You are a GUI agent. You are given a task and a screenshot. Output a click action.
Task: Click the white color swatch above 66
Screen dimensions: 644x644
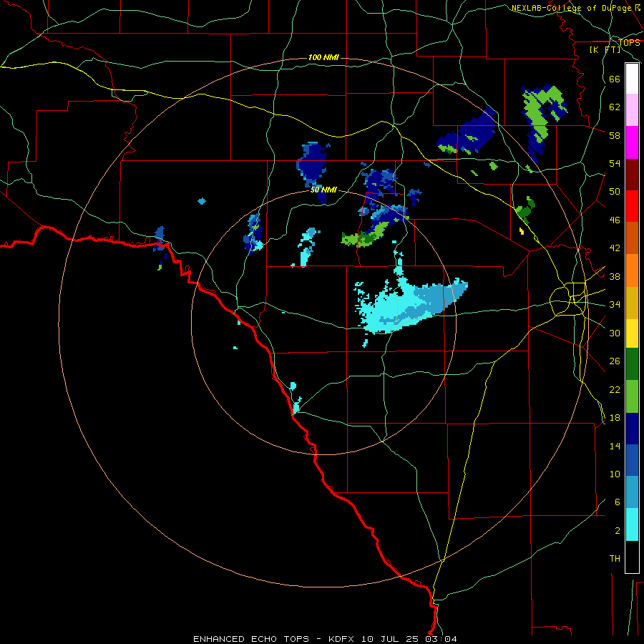(x=632, y=79)
